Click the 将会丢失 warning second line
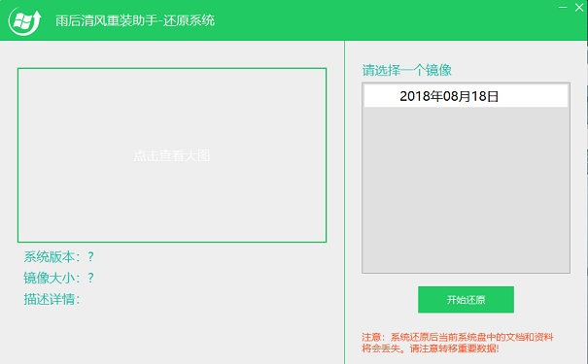Viewport: 588px width, 364px height. pyautogui.click(x=431, y=348)
